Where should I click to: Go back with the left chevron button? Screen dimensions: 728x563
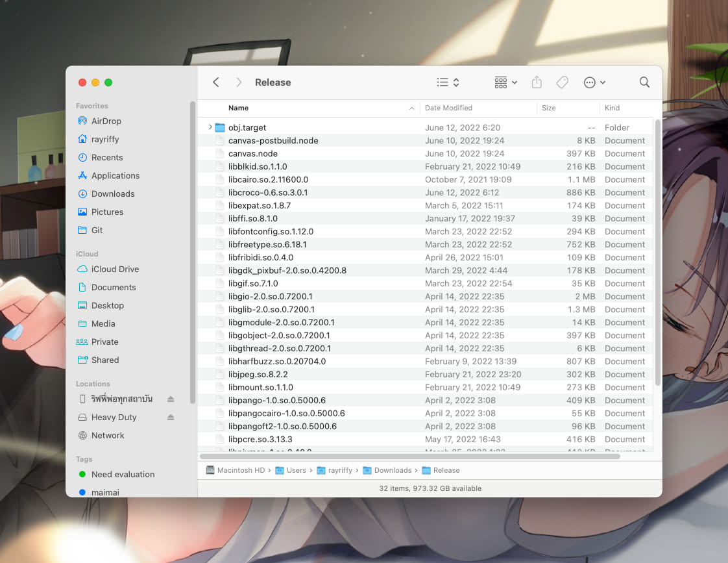[x=216, y=82]
